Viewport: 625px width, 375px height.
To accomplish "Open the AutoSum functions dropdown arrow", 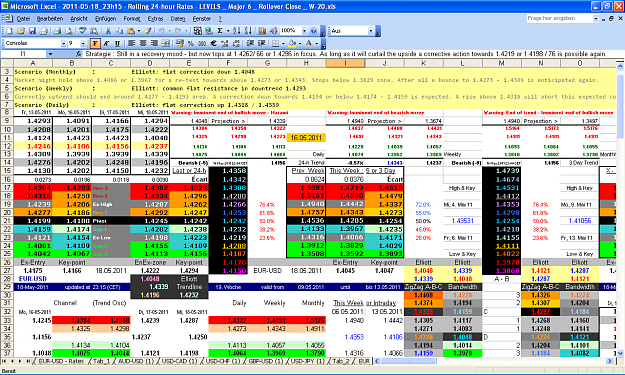I will 228,31.
